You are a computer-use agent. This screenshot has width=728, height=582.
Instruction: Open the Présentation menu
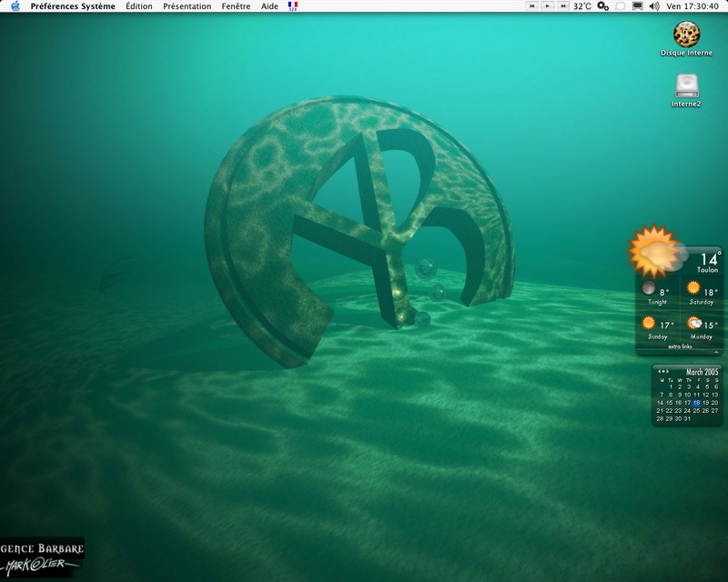(x=187, y=6)
